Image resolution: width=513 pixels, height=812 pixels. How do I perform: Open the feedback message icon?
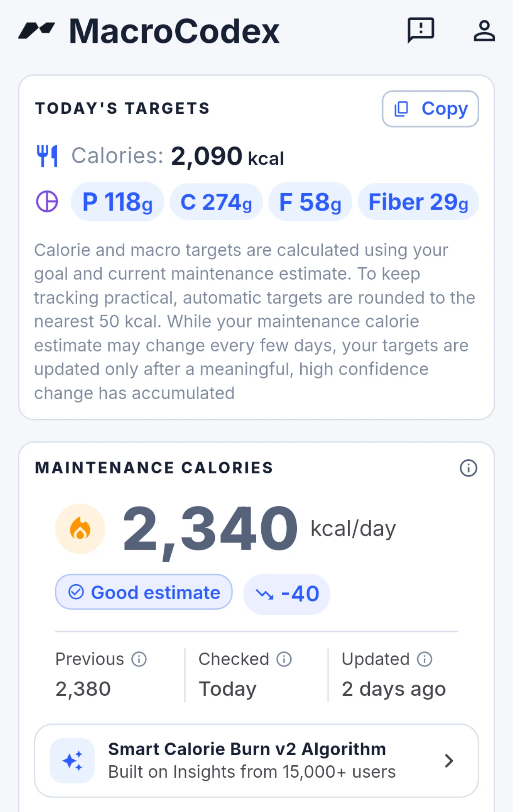(x=421, y=30)
